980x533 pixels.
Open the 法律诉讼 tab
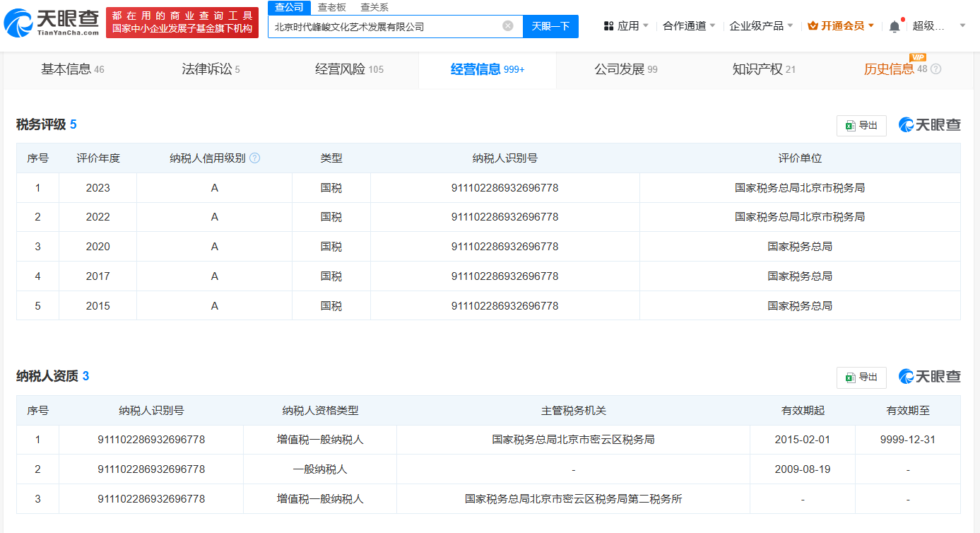(x=211, y=69)
